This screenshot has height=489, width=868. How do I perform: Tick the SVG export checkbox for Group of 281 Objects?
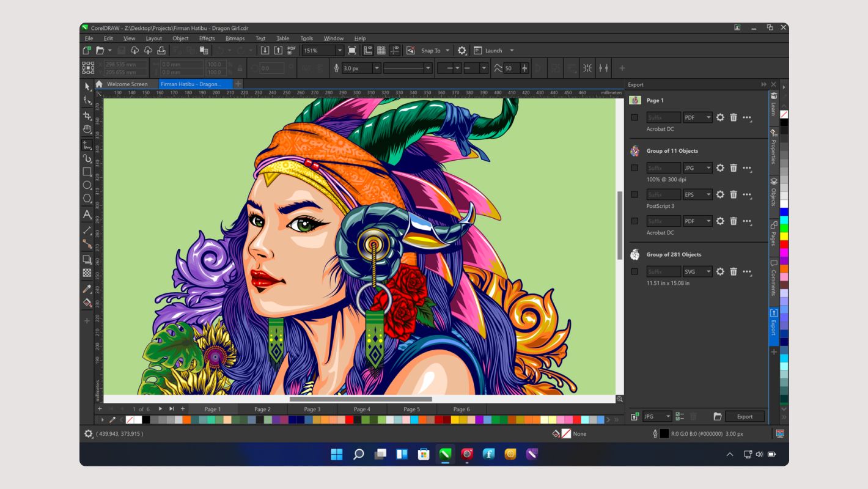click(x=634, y=271)
